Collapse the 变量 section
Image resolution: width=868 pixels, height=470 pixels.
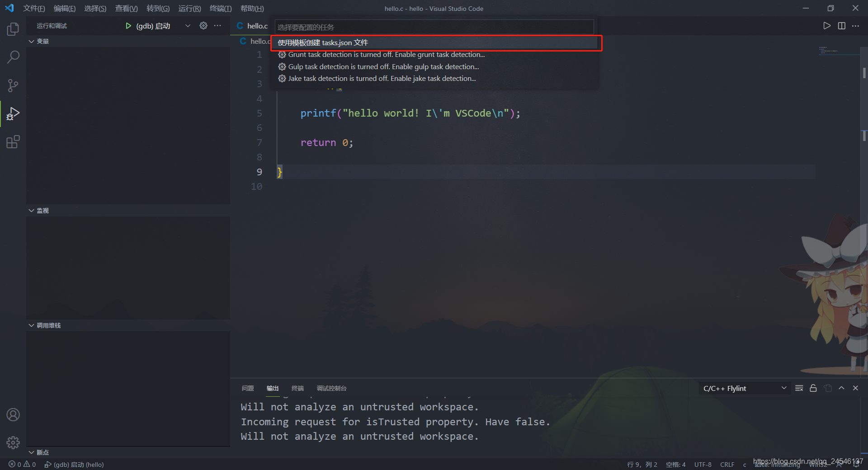coord(128,41)
